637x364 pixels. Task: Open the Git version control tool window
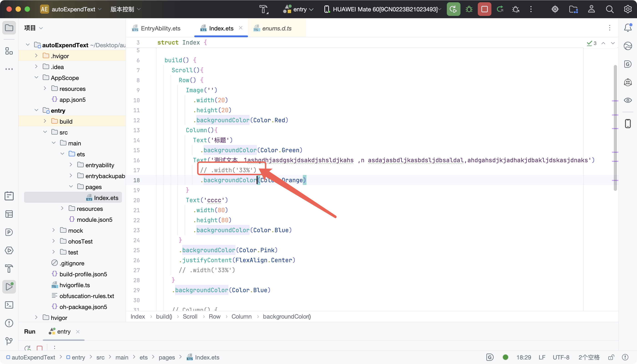click(9, 341)
